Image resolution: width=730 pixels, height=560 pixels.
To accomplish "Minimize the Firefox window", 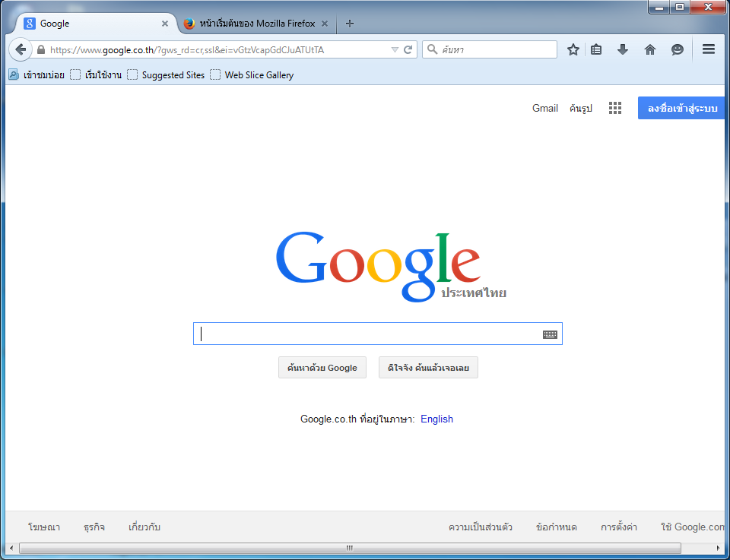I will 659,7.
